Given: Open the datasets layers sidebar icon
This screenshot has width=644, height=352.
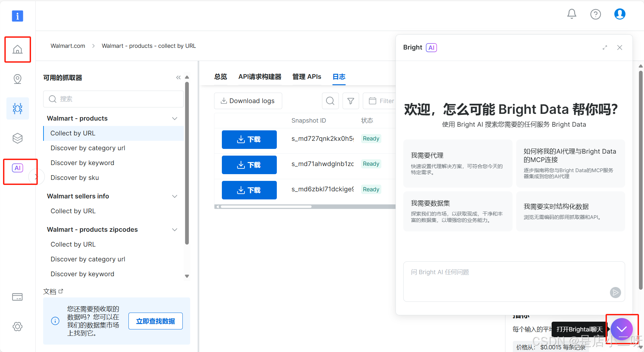Looking at the screenshot, I should (x=18, y=138).
